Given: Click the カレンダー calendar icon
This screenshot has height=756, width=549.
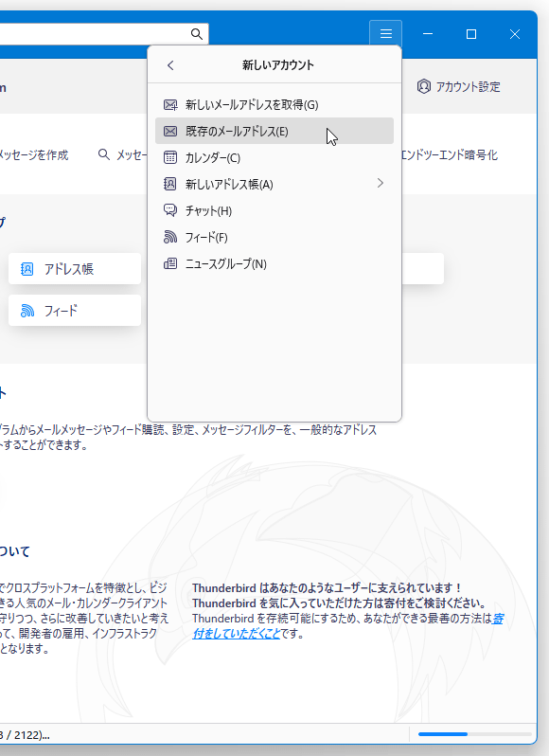Looking at the screenshot, I should (x=170, y=157).
